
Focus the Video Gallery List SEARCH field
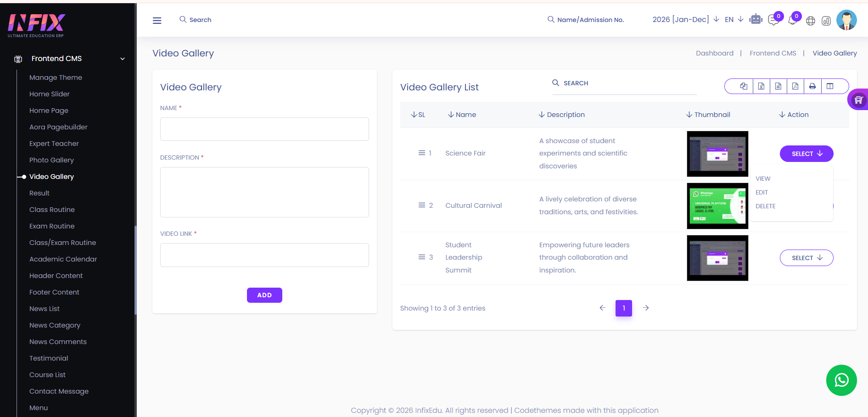(624, 83)
